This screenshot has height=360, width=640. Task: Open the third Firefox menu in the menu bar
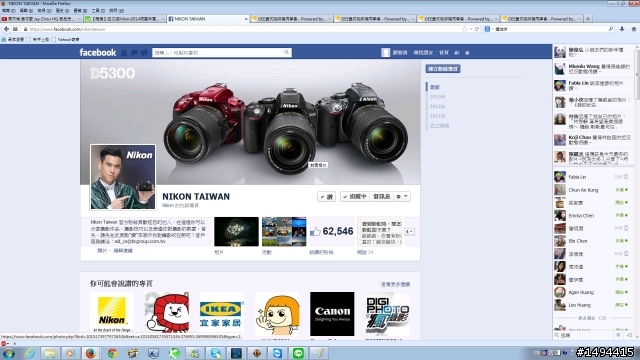click(44, 11)
